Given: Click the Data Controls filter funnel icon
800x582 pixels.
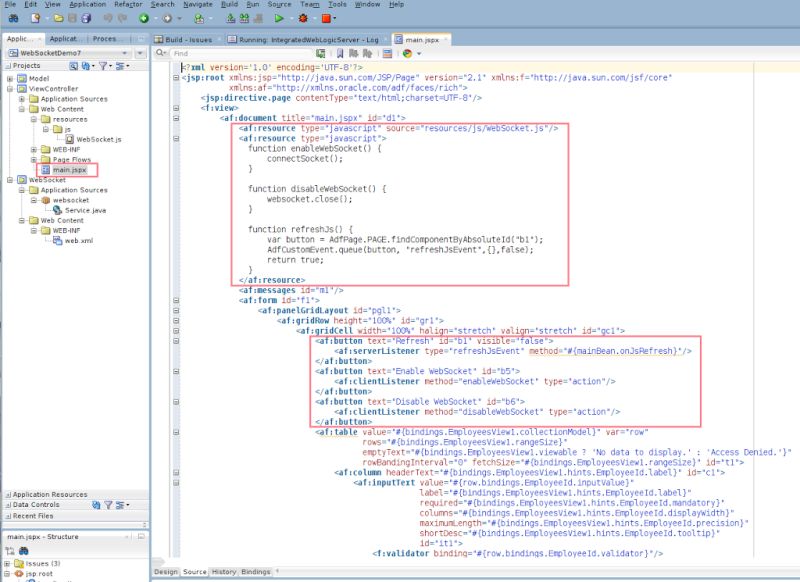Looking at the screenshot, I should coord(108,505).
